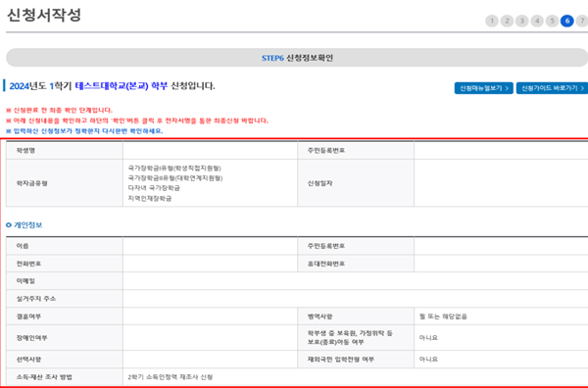Image resolution: width=588 pixels, height=388 pixels.
Task: Click the 휴대전화번호 label cell
Action: (356, 264)
